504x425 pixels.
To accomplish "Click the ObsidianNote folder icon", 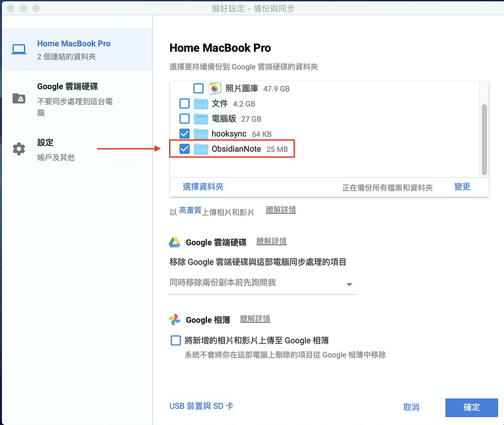I will [201, 149].
